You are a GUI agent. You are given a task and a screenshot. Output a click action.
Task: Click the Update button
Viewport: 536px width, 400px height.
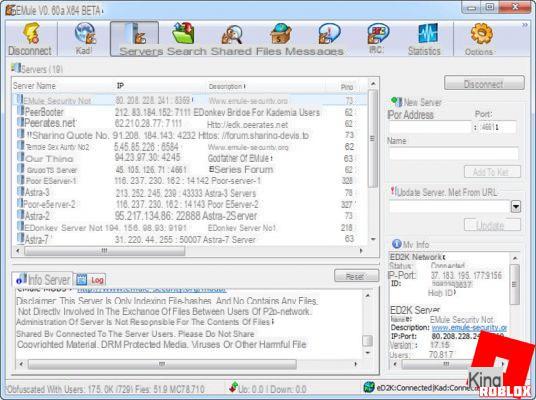[492, 225]
